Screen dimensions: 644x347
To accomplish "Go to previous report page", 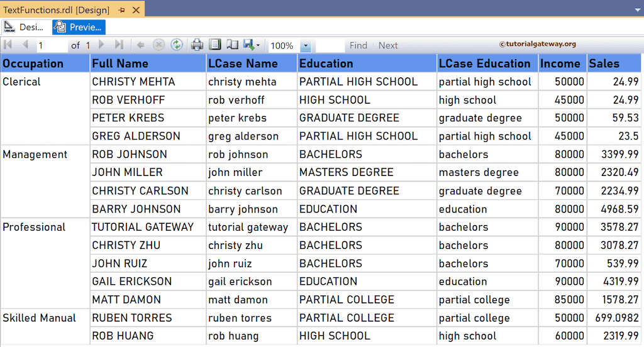I will (25, 45).
